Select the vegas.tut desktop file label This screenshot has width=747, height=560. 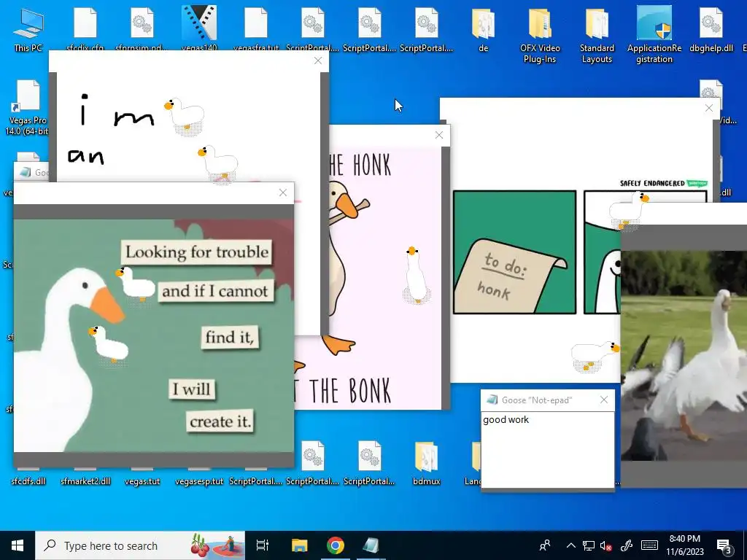(x=142, y=481)
